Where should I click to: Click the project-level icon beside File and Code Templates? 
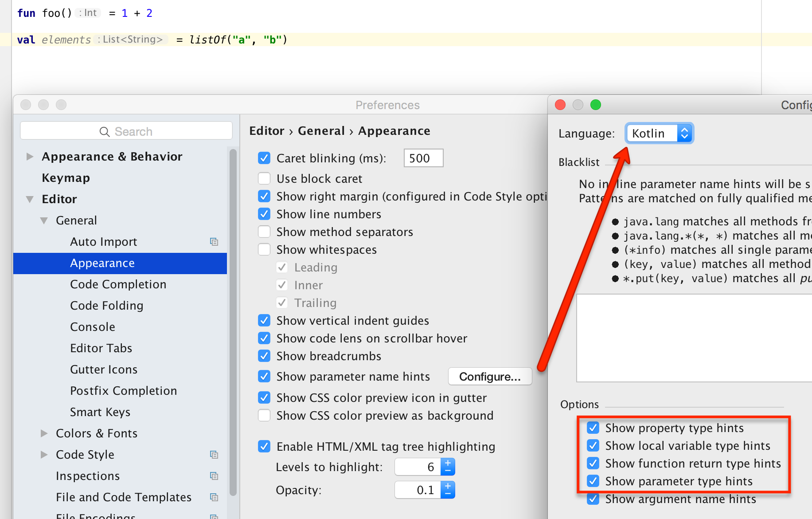(x=214, y=497)
